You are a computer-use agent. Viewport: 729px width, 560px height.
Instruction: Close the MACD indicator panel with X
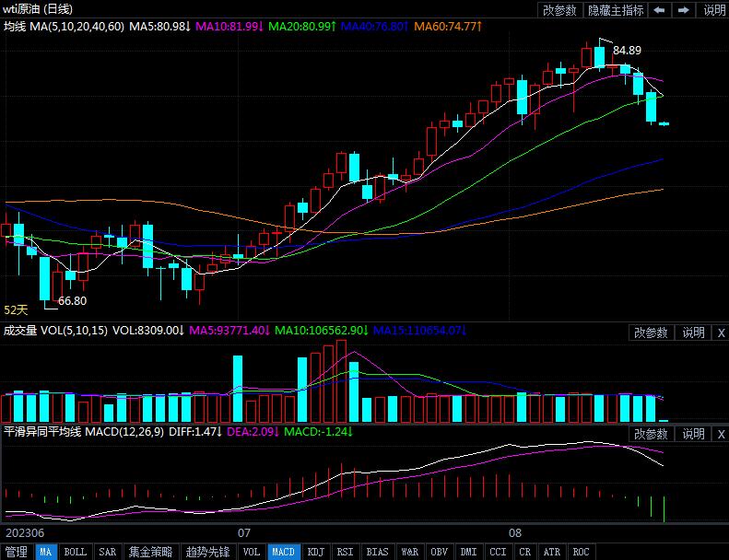tap(720, 434)
